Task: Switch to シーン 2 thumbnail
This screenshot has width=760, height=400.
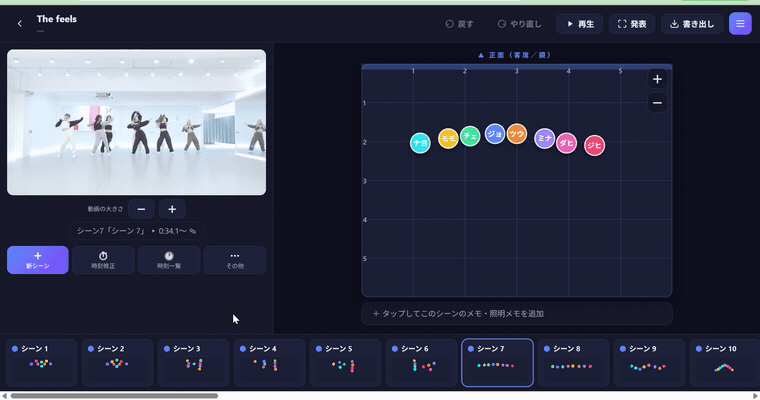Action: 117,363
